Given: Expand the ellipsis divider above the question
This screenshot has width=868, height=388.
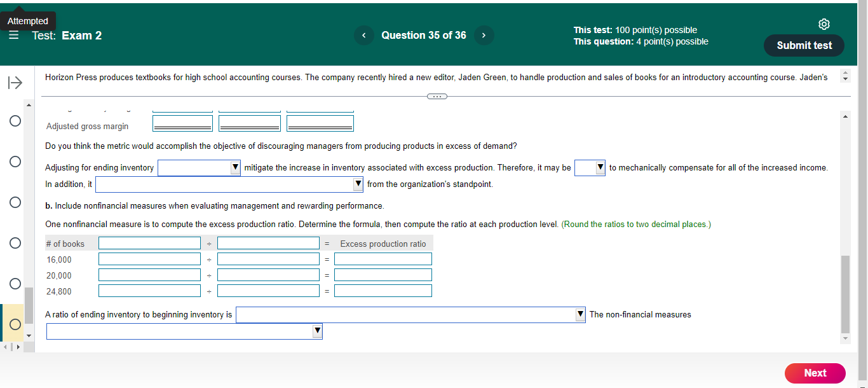Looking at the screenshot, I should coord(437,96).
